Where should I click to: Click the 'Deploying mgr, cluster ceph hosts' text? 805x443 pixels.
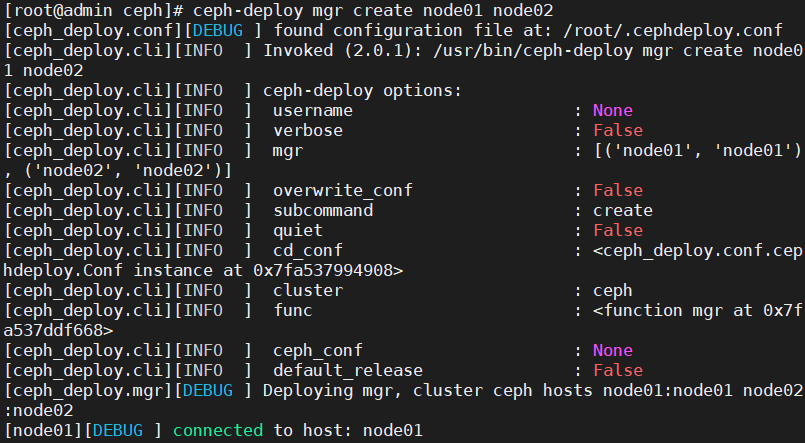point(428,391)
